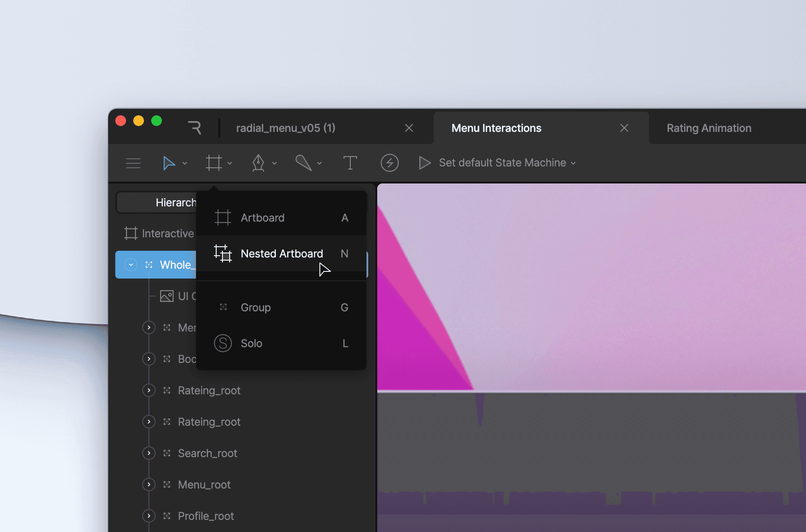Select the Menu_root item text
806x532 pixels.
click(x=204, y=485)
